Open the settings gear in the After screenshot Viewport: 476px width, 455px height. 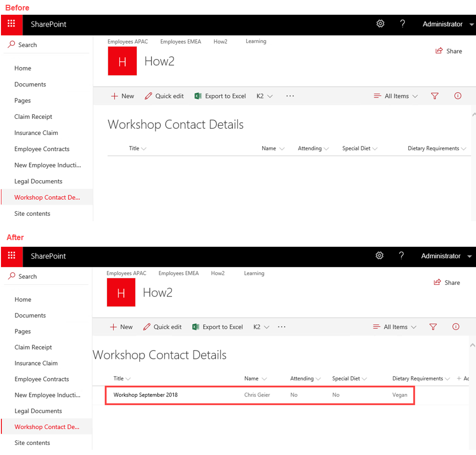coord(379,256)
